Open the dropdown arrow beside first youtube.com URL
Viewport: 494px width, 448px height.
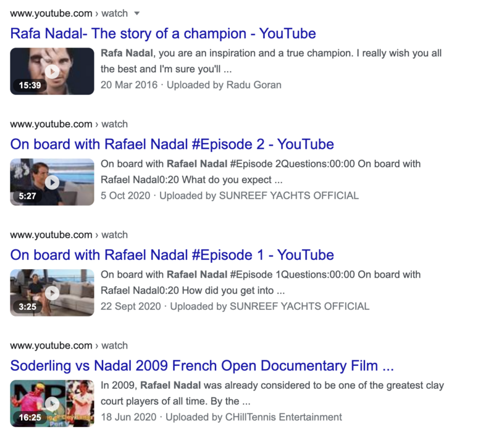136,14
